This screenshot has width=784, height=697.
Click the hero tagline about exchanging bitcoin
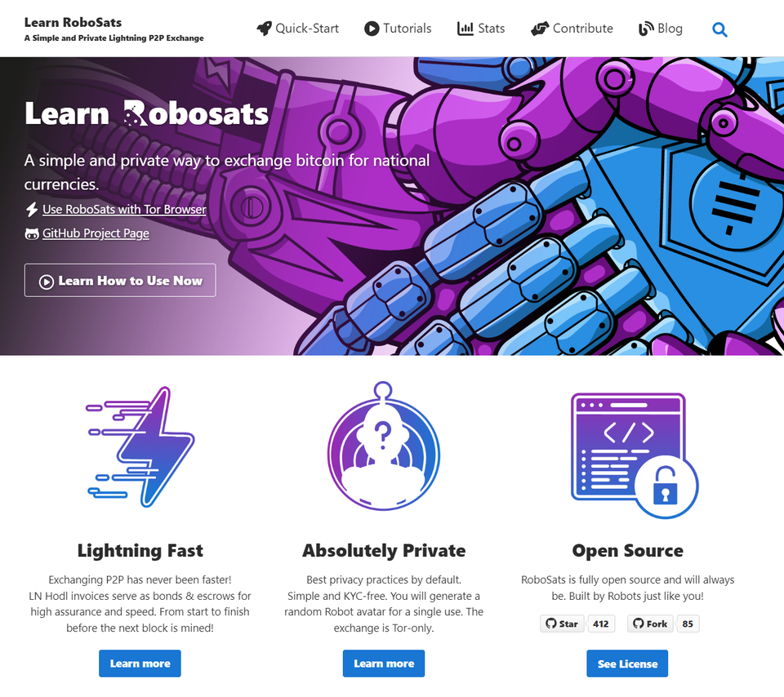point(227,172)
